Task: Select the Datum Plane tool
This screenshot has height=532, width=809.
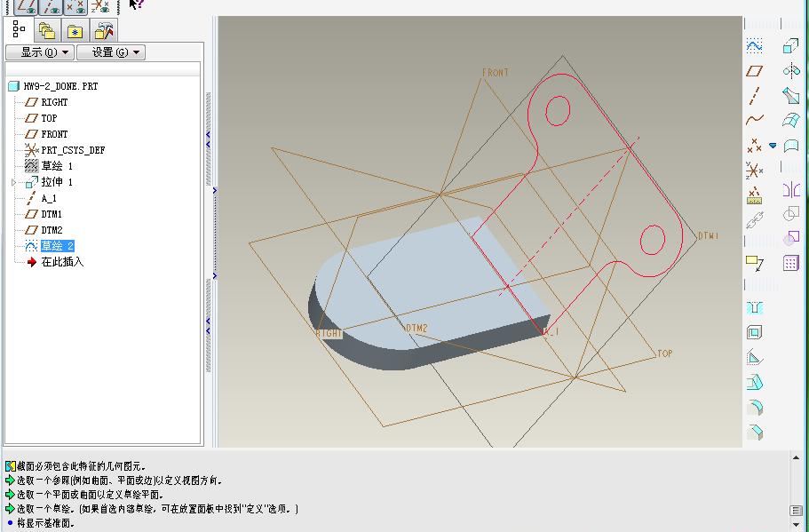Action: [x=754, y=71]
